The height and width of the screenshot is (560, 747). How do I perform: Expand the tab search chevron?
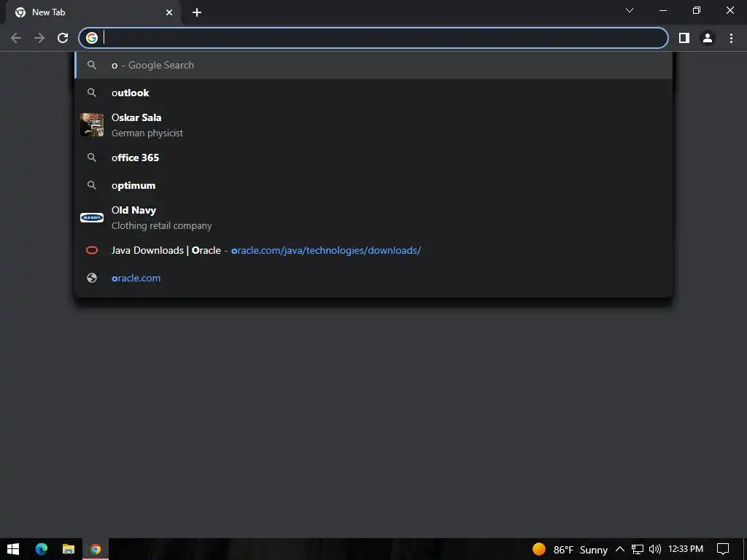coord(630,10)
